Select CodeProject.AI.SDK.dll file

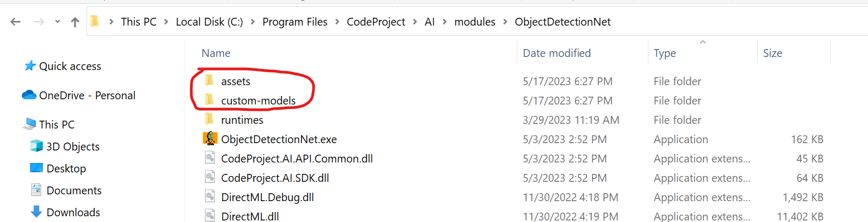275,178
